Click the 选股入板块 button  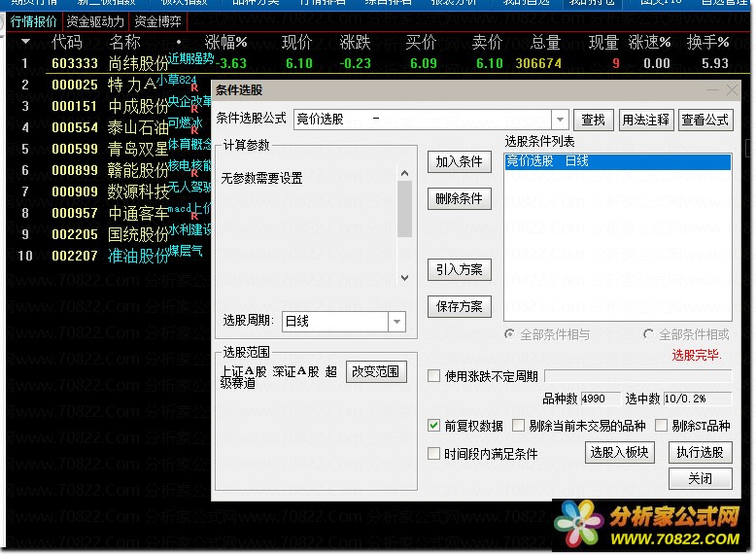619,452
